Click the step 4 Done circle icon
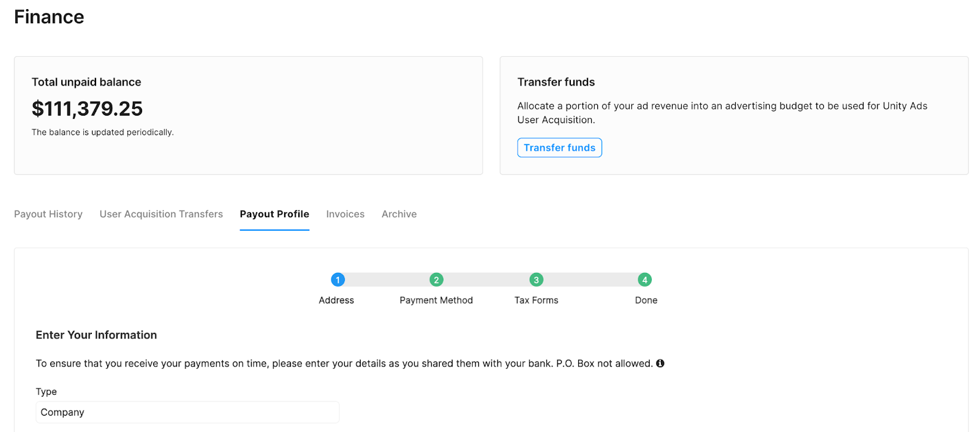 click(x=644, y=280)
